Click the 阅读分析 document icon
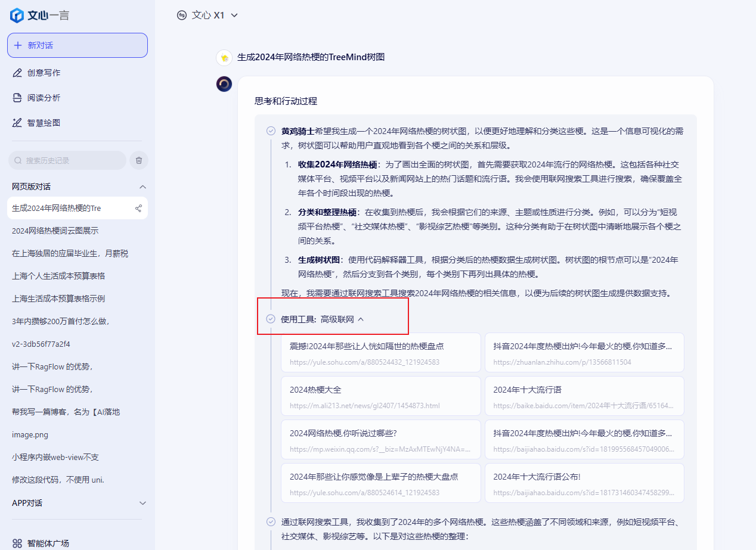 (18, 98)
